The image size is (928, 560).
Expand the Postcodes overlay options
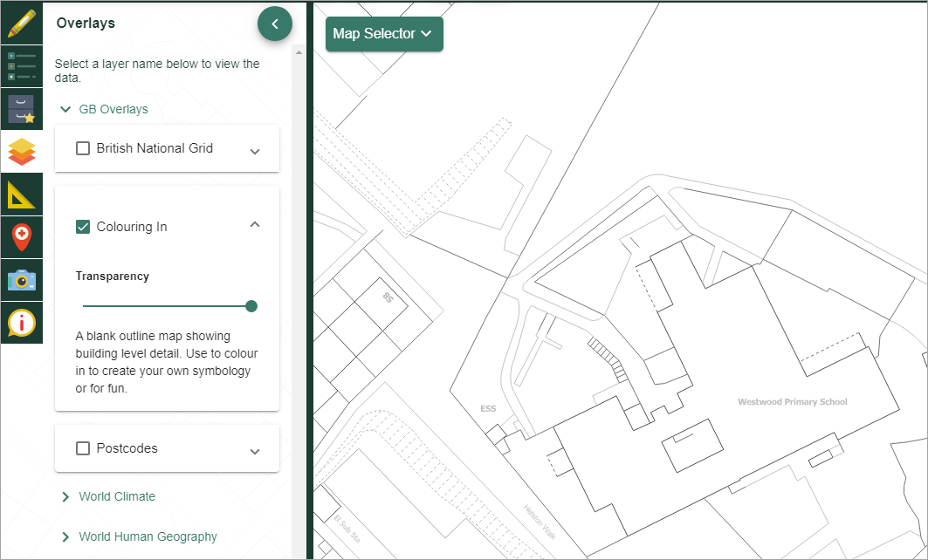tap(255, 450)
